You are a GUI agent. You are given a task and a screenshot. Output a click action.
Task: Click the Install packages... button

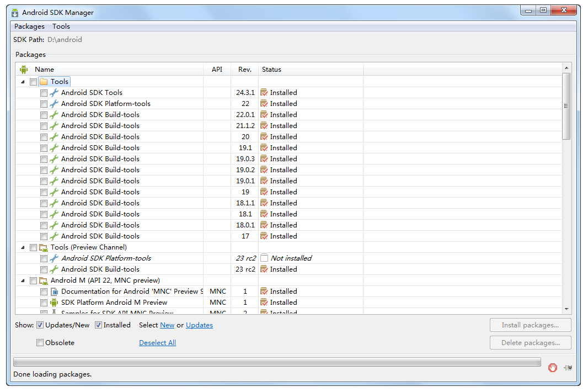point(530,325)
